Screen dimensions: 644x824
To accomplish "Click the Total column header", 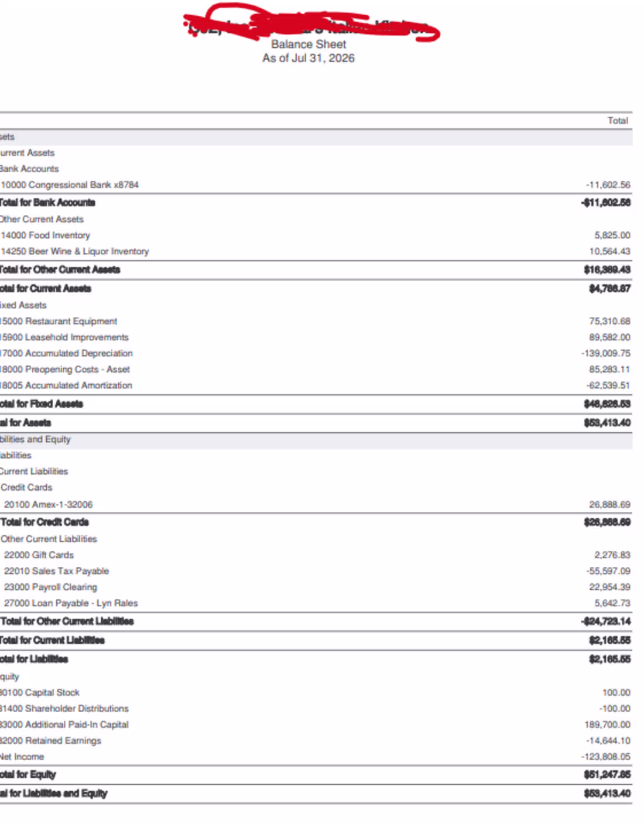I will [x=618, y=121].
